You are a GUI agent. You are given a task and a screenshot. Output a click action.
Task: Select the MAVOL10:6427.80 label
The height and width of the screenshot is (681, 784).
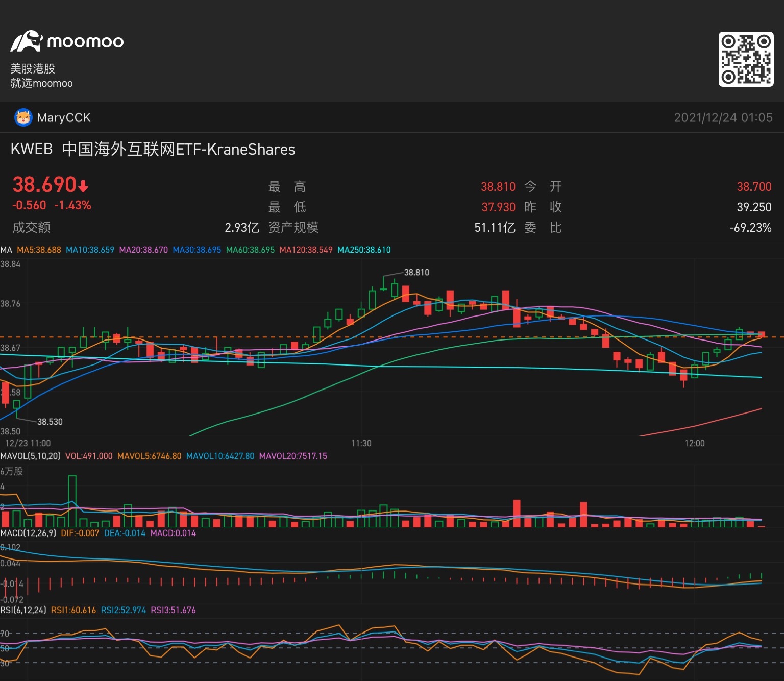[x=220, y=456]
